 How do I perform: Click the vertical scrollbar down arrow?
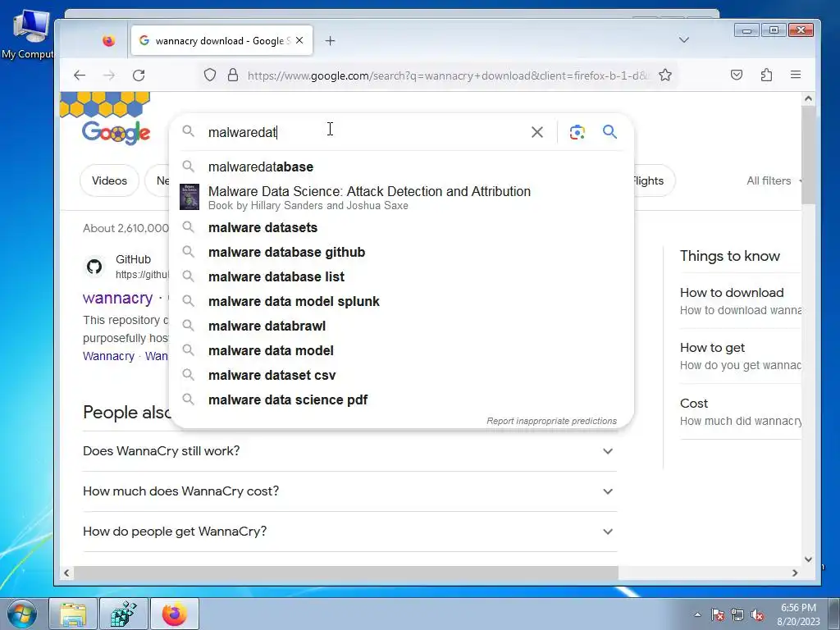tap(808, 559)
